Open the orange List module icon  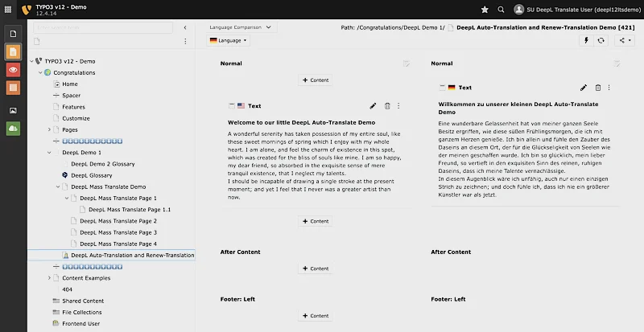click(13, 88)
